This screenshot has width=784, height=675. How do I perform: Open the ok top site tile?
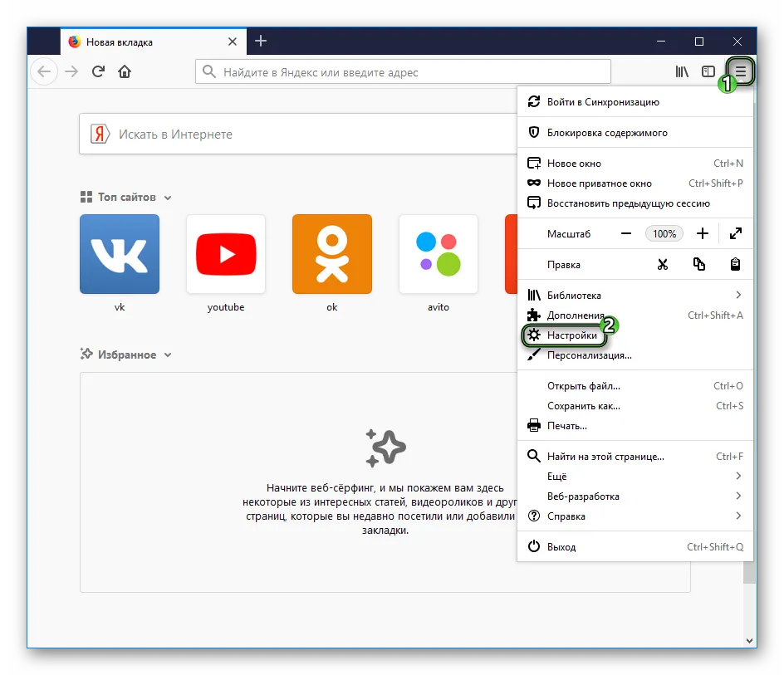click(x=332, y=254)
